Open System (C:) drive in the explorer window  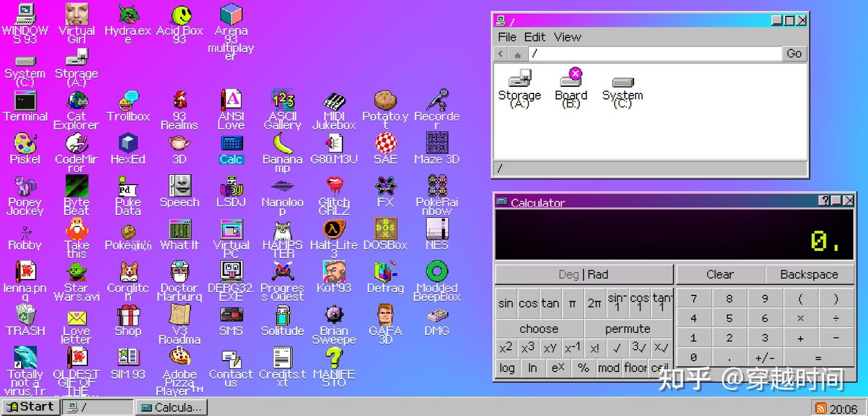tap(622, 84)
